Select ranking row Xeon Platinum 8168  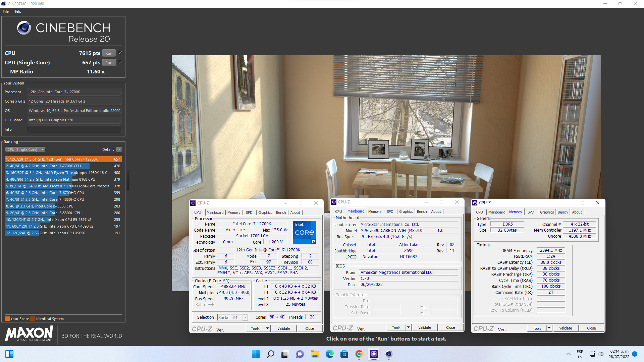point(63,179)
